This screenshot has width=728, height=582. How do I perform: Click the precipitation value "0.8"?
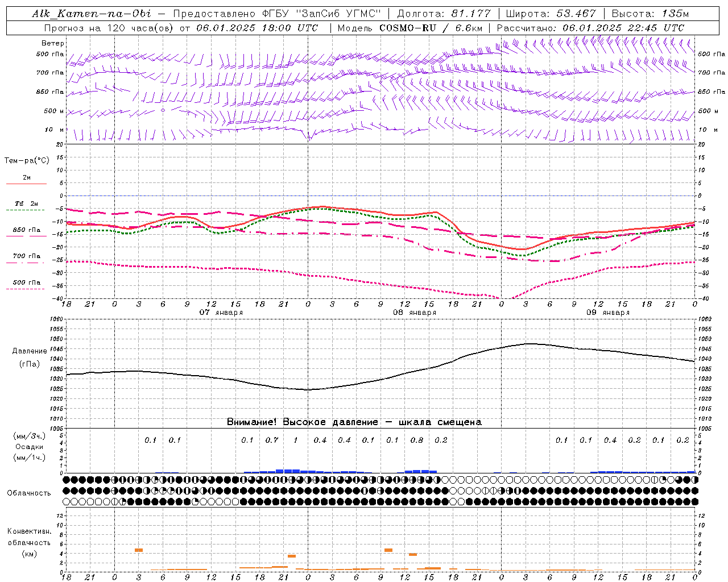pyautogui.click(x=417, y=440)
